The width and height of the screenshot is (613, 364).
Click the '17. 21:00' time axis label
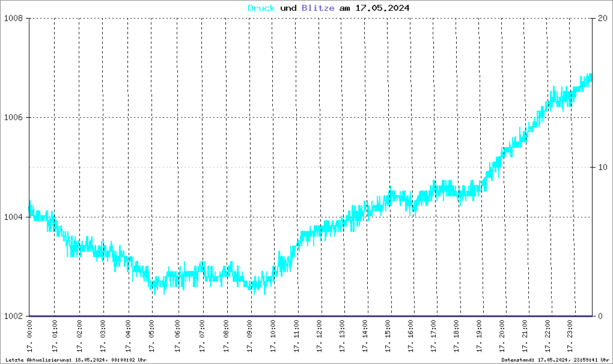click(525, 336)
